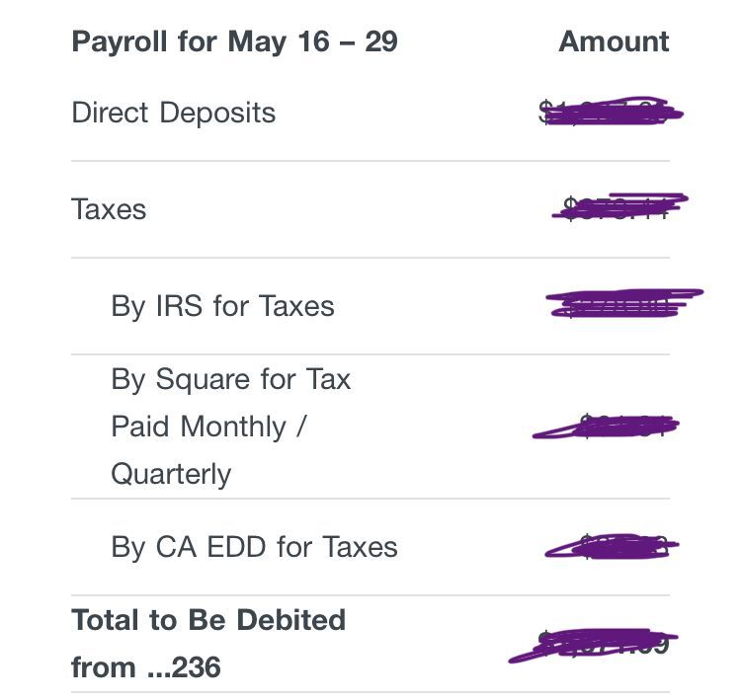Click the horizontal divider below Direct Deposits

(x=370, y=161)
